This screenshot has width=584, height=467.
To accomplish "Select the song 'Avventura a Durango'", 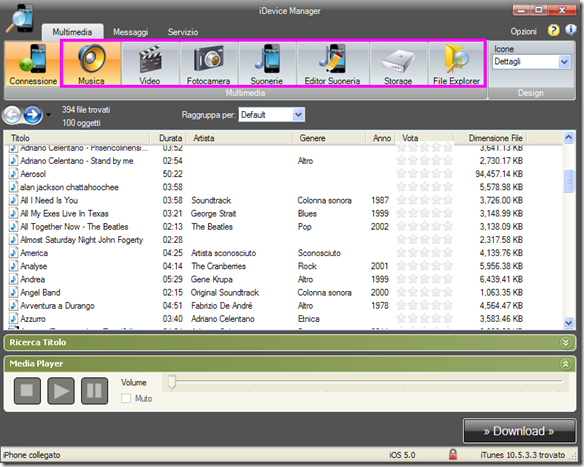I will tap(57, 306).
